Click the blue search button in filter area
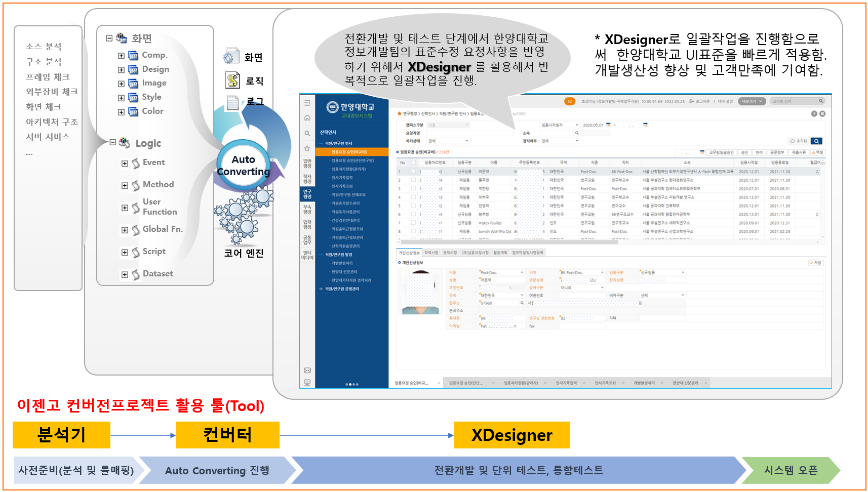This screenshot has height=492, width=868. 816,141
